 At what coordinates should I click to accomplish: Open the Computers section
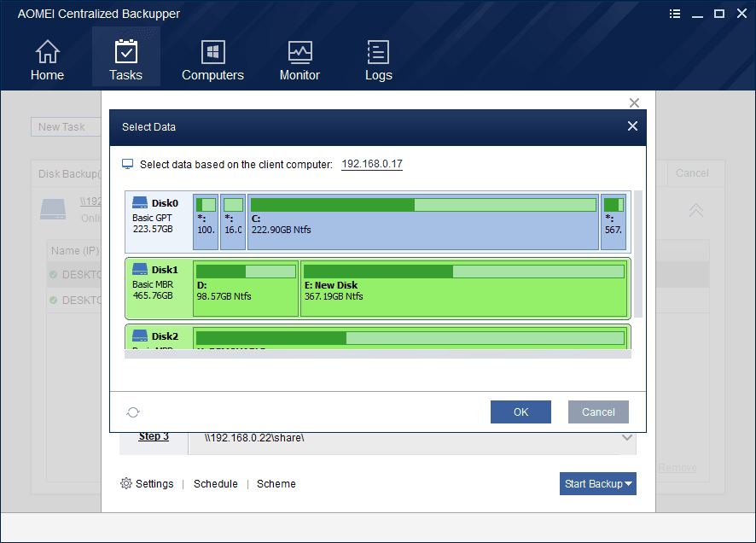point(212,61)
